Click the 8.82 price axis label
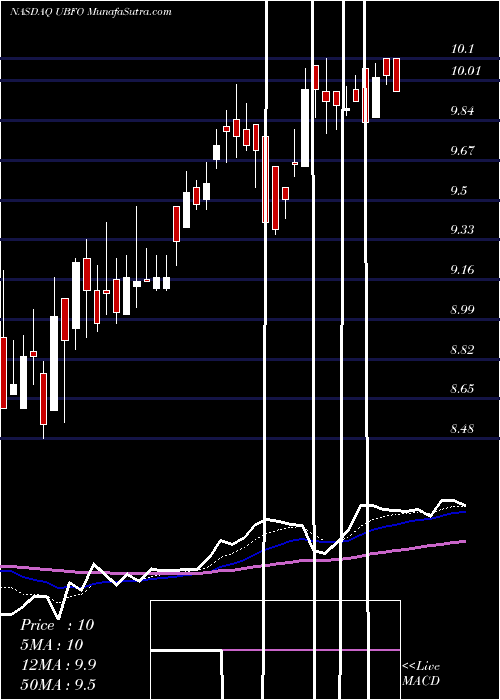 coord(462,349)
